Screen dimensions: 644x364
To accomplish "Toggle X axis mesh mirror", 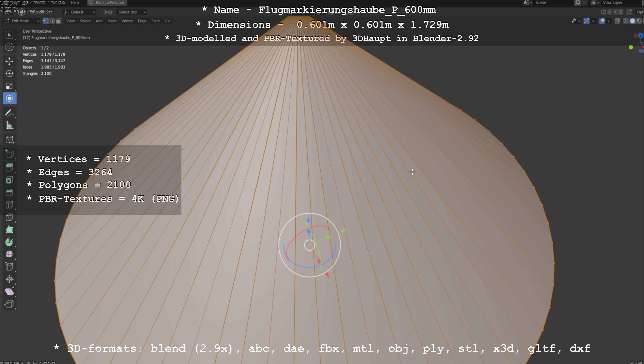I will point(610,12).
